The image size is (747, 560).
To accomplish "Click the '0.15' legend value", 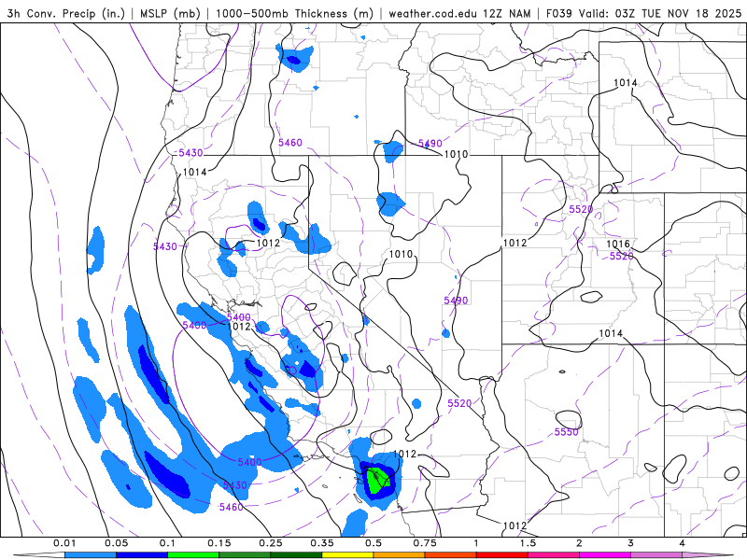I will [219, 543].
